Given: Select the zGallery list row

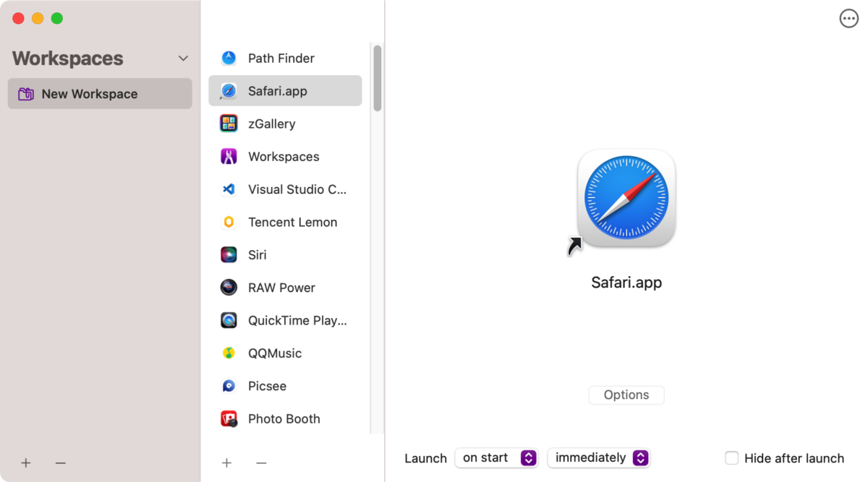Looking at the screenshot, I should pyautogui.click(x=285, y=124).
